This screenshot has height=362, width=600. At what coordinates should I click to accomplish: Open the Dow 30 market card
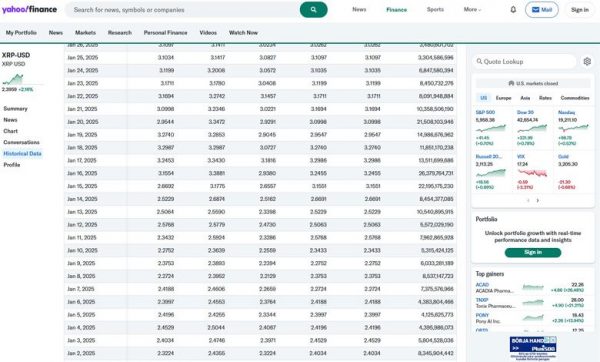coord(533,129)
